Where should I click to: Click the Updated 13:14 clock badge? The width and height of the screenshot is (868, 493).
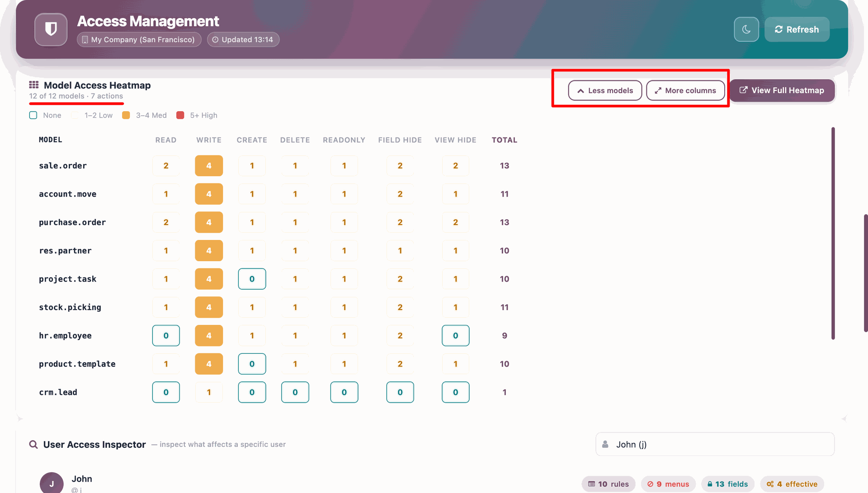coord(243,40)
